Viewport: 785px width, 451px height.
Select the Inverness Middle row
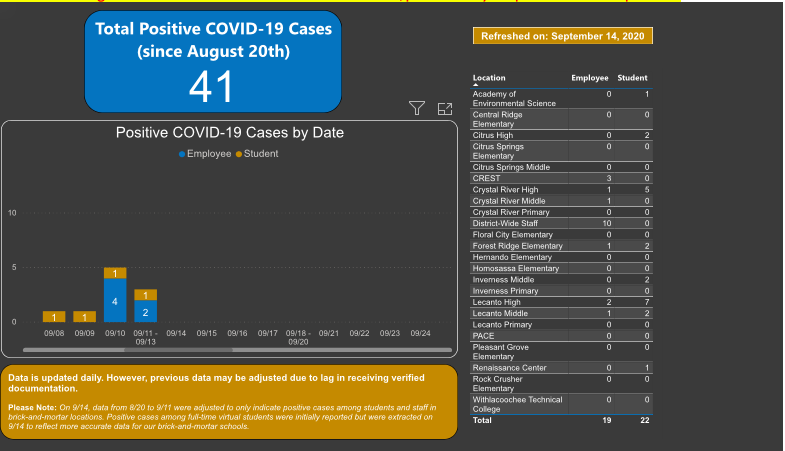click(x=562, y=280)
